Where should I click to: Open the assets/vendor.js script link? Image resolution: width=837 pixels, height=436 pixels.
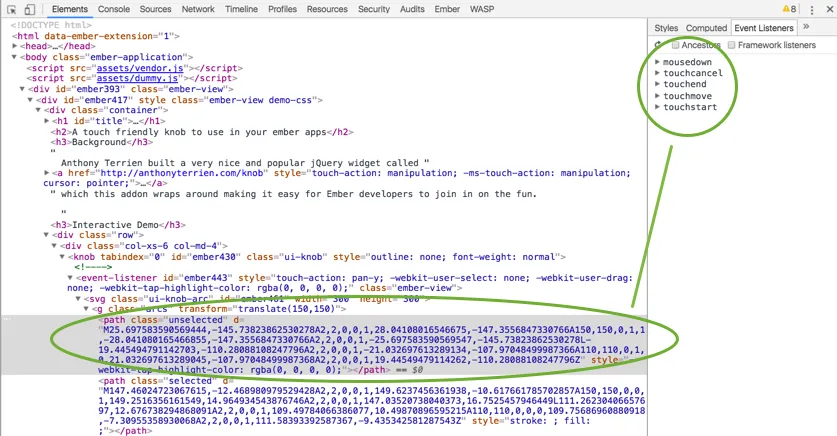click(140, 68)
